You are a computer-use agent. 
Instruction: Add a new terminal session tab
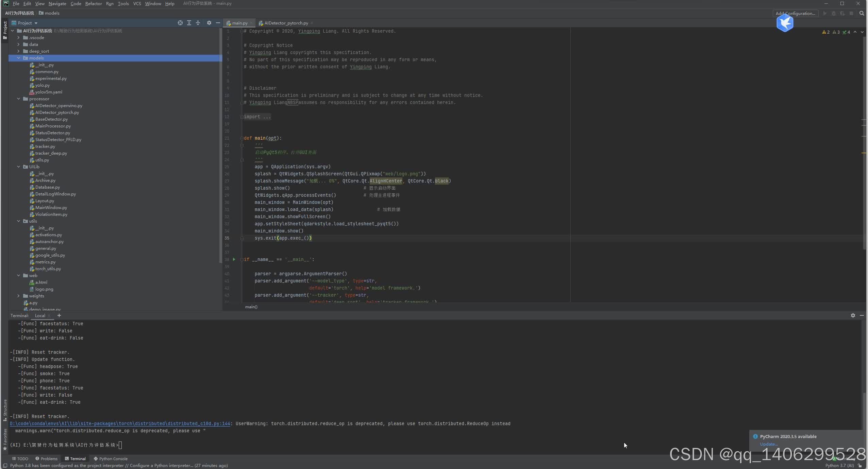(59, 315)
